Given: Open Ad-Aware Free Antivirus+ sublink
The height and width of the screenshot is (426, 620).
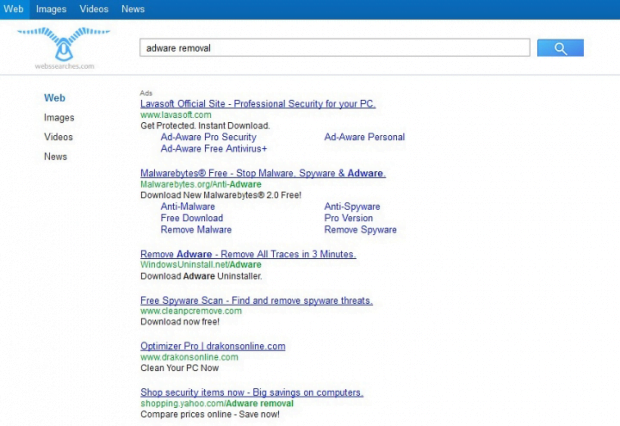Looking at the screenshot, I should [x=214, y=149].
